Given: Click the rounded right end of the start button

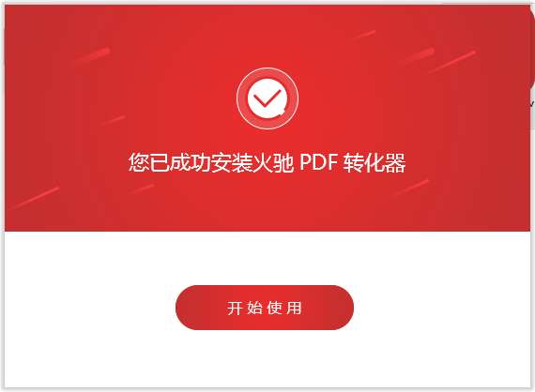Looking at the screenshot, I should tap(342, 308).
